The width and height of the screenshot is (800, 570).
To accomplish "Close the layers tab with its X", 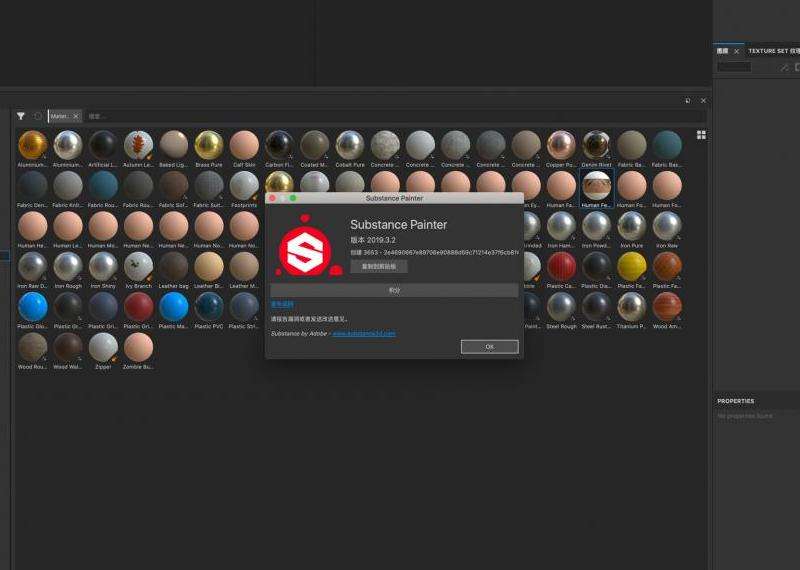I will (x=737, y=51).
